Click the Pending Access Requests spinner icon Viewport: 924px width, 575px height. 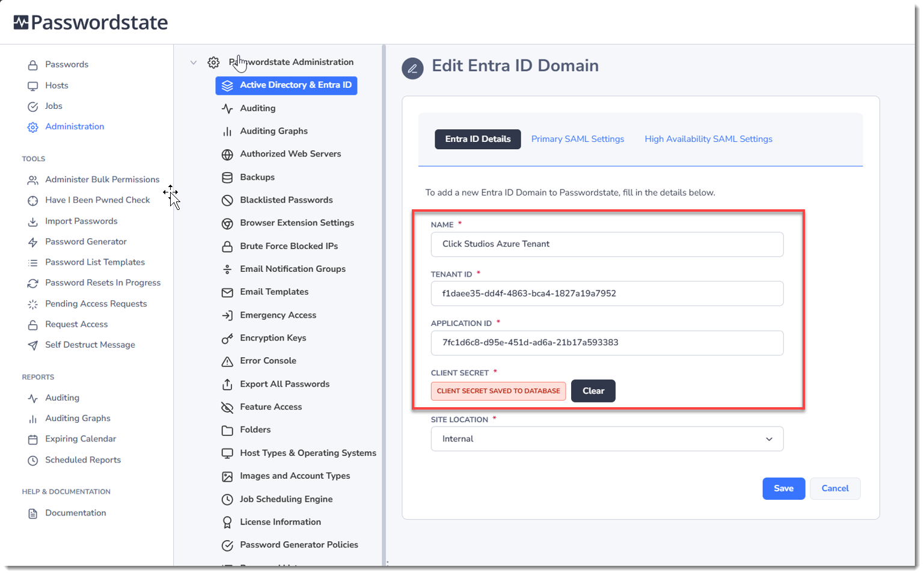coord(33,304)
